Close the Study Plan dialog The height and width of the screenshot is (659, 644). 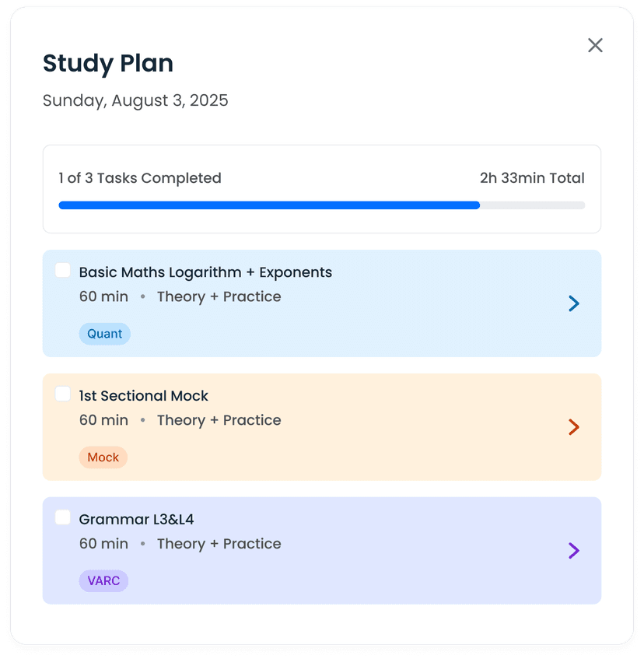click(595, 45)
